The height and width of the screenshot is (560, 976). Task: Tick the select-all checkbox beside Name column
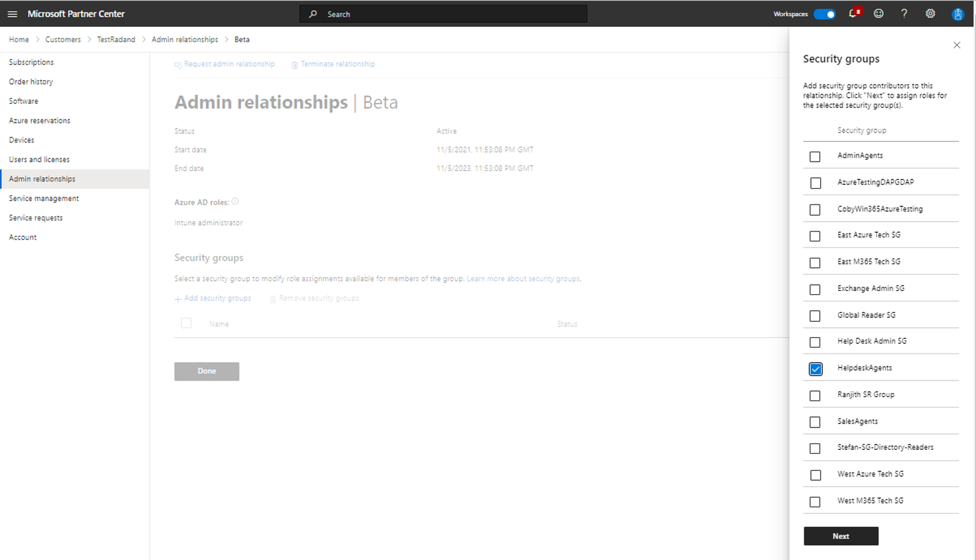pos(186,323)
